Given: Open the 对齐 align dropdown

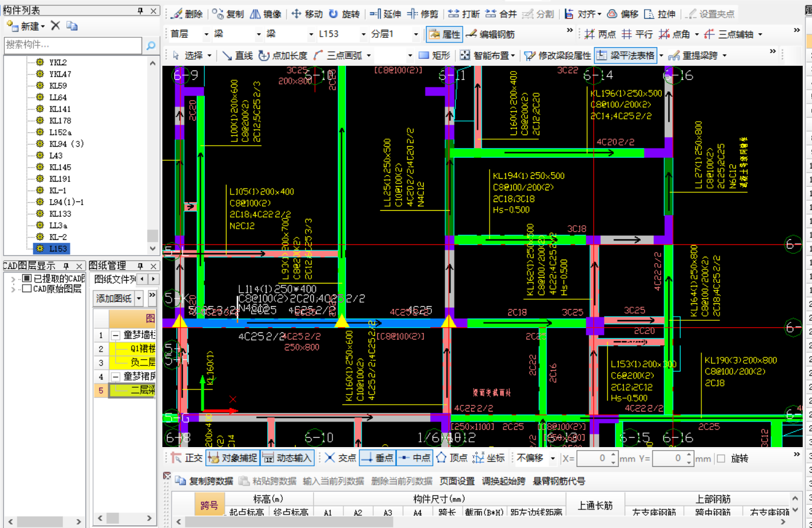Looking at the screenshot, I should [x=599, y=14].
